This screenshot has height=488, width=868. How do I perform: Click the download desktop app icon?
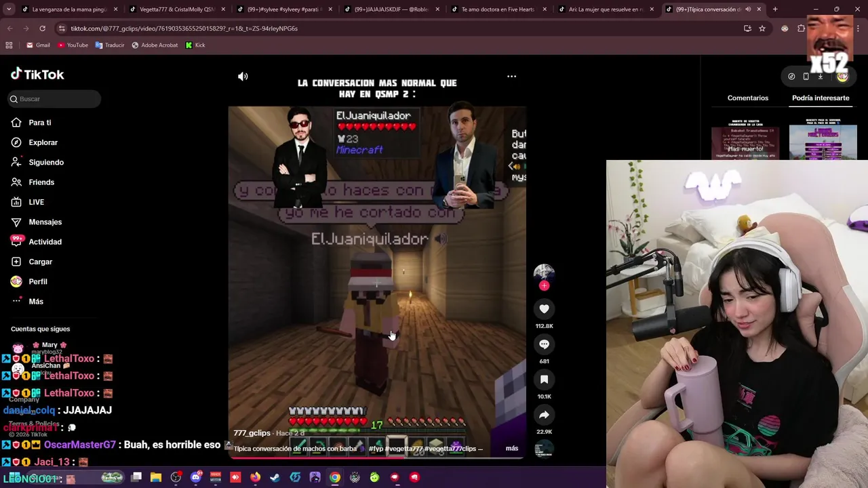point(821,77)
